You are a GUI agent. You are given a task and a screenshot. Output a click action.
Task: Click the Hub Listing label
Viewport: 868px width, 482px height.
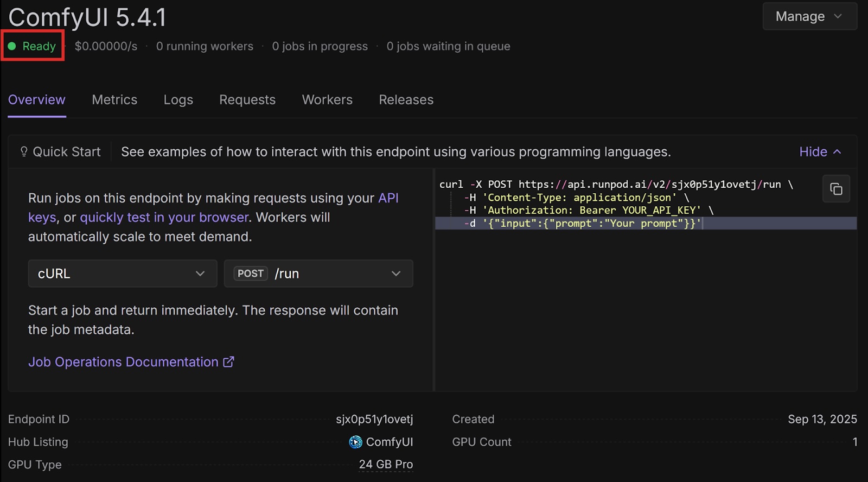(38, 442)
